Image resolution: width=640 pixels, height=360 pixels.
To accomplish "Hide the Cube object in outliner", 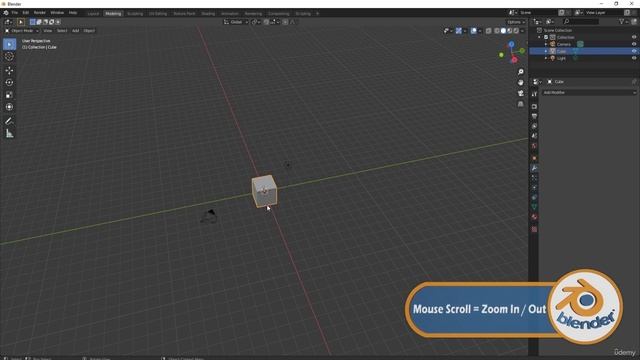I will point(634,51).
